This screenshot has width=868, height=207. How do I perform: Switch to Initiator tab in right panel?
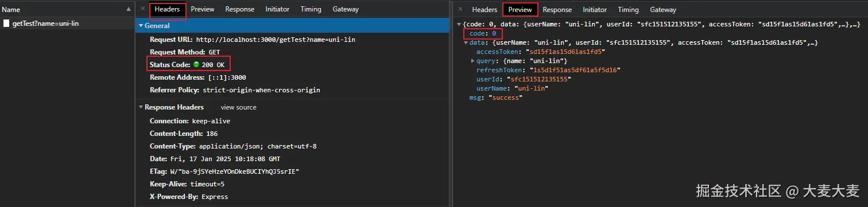coord(595,10)
